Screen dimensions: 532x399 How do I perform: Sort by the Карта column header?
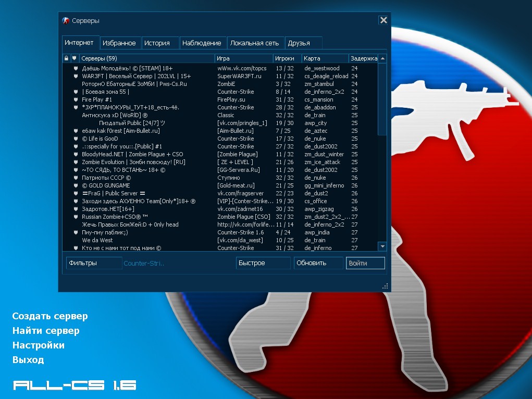tap(325, 58)
